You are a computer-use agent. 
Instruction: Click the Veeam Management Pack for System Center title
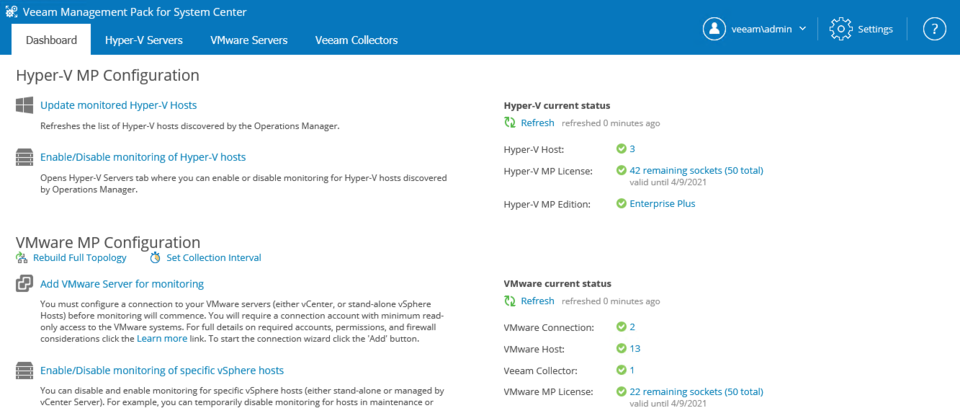click(x=135, y=12)
